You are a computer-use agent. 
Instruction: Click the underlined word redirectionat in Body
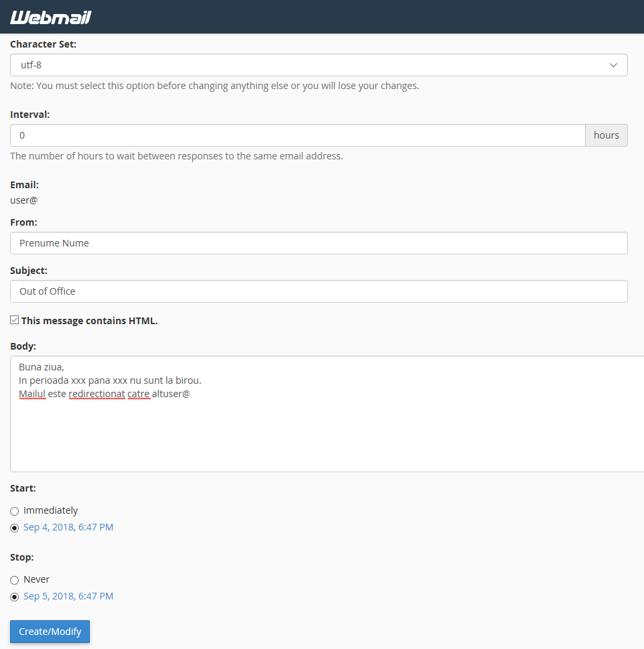(x=96, y=394)
